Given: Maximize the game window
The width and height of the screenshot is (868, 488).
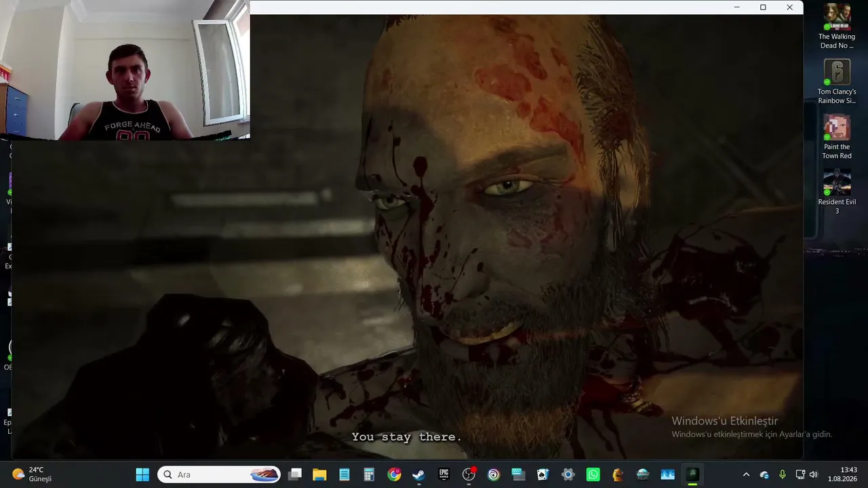Looking at the screenshot, I should coord(763,7).
